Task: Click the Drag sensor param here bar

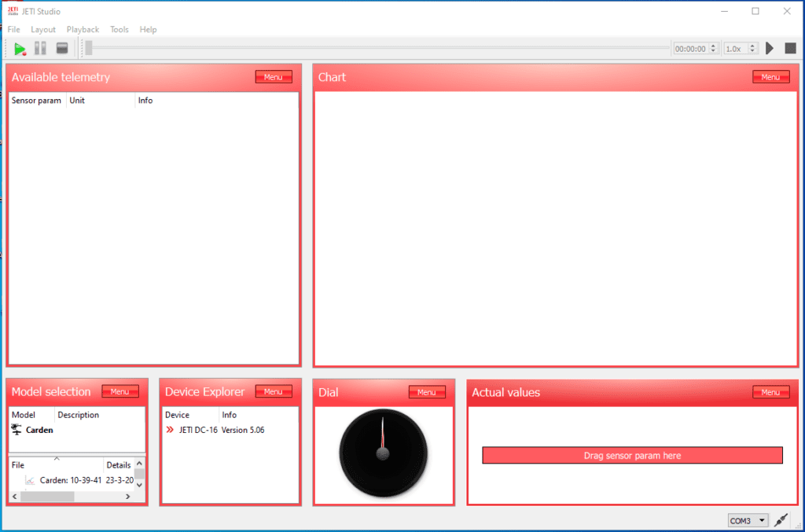Action: tap(632, 455)
